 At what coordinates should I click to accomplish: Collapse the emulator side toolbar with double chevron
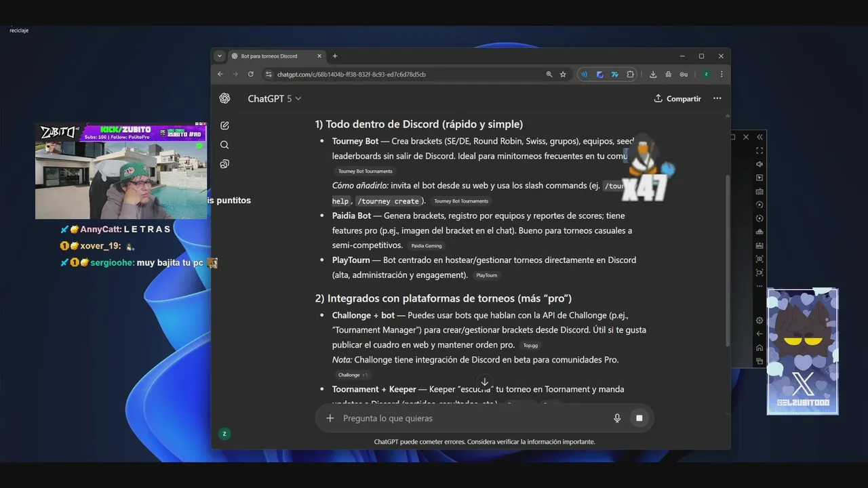click(x=760, y=137)
